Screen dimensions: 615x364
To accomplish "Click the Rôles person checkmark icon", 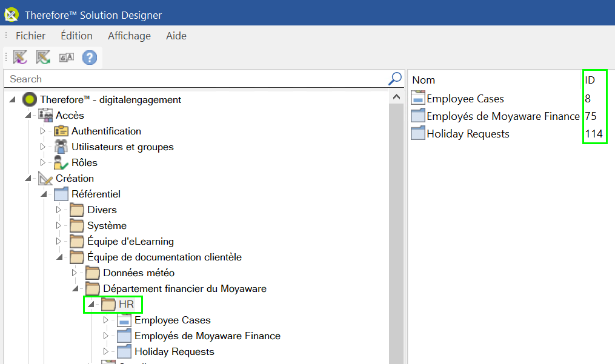I will pos(61,162).
